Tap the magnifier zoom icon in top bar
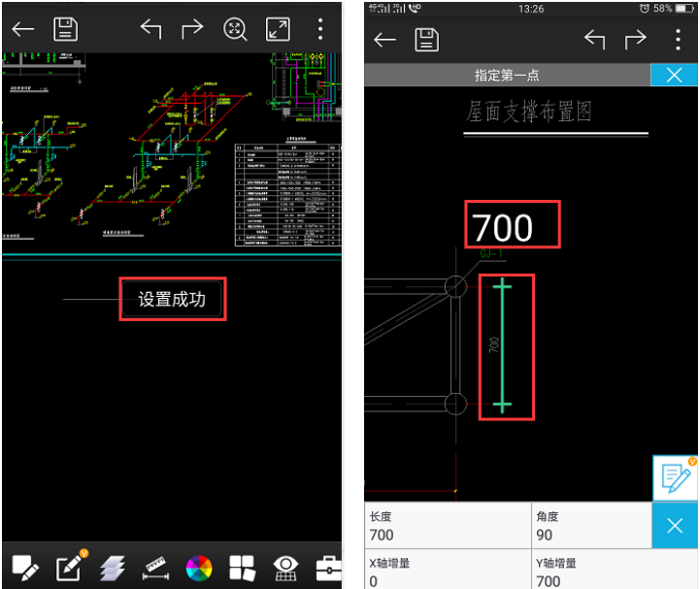The width and height of the screenshot is (700, 589). (236, 28)
